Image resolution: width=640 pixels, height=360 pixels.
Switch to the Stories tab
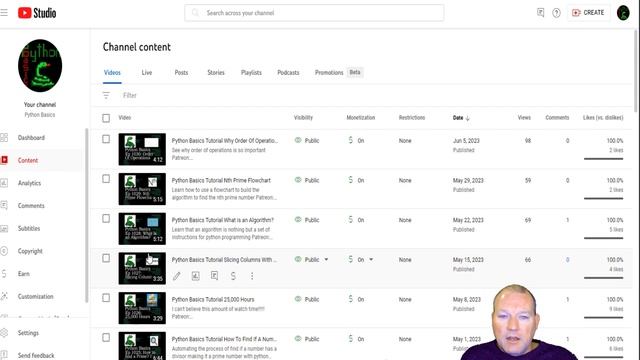[x=216, y=73]
